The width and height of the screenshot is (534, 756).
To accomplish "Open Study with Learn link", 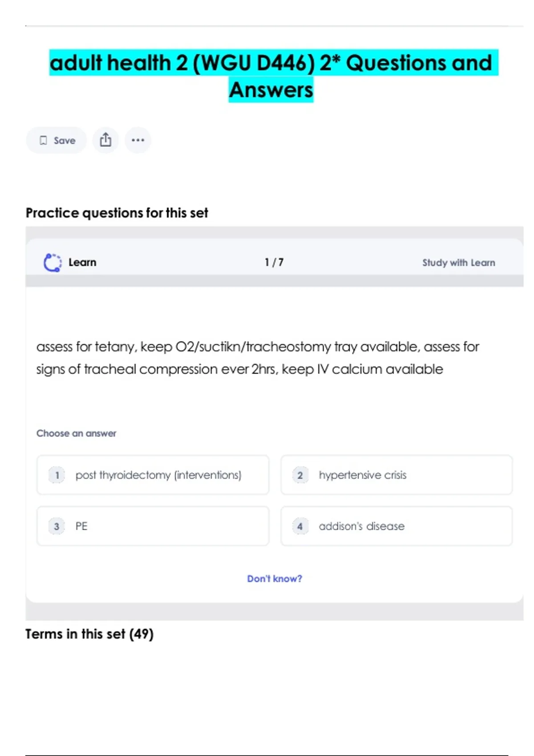I will click(458, 262).
